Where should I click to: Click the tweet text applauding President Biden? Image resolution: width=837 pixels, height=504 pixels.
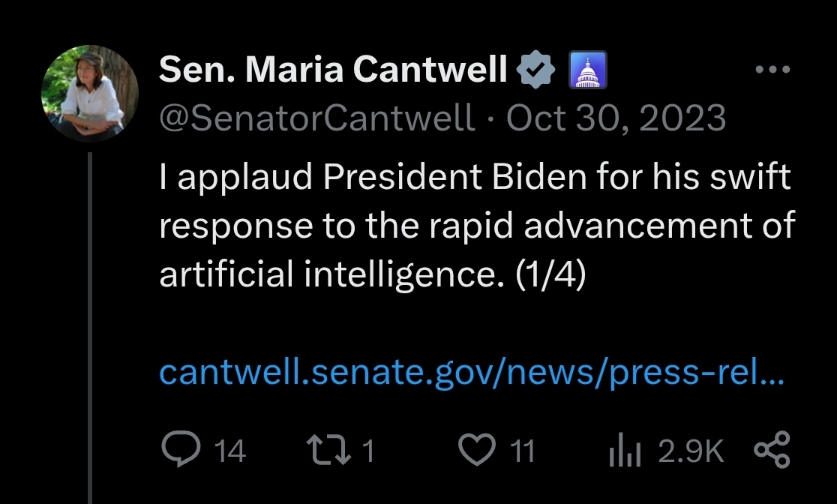(x=475, y=226)
